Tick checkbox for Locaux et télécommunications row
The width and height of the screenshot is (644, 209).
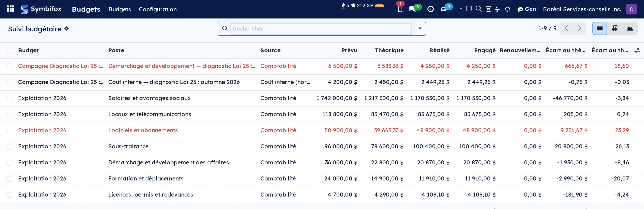pyautogui.click(x=9, y=114)
